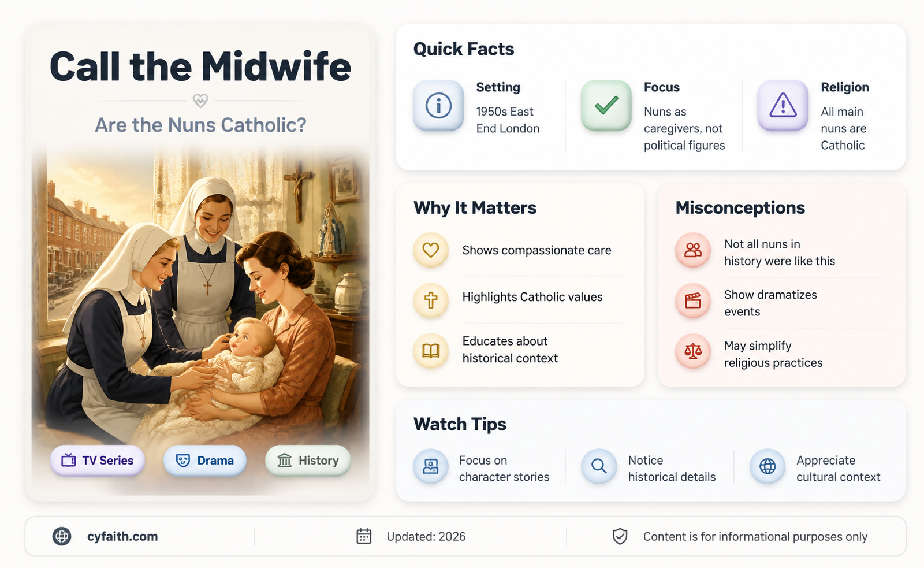Screen dimensions: 924x568
Task: Click the 'Religion' label in Quick Facts
Action: click(x=845, y=87)
